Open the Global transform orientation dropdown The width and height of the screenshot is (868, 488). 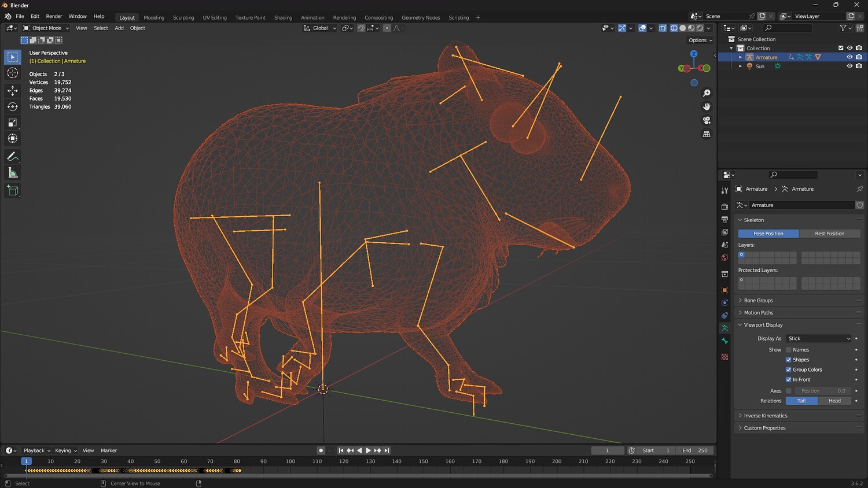(319, 28)
